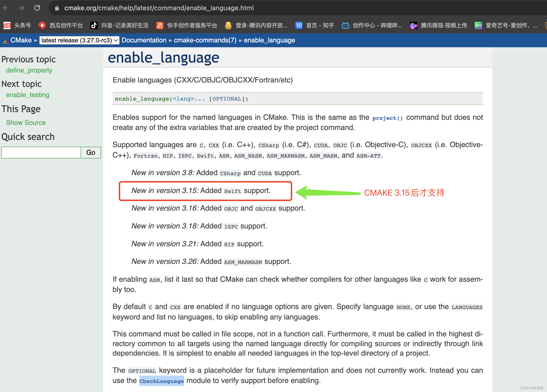Click 'New in version 3.18' ISPC note
This screenshot has width=547, height=392.
[x=199, y=226]
